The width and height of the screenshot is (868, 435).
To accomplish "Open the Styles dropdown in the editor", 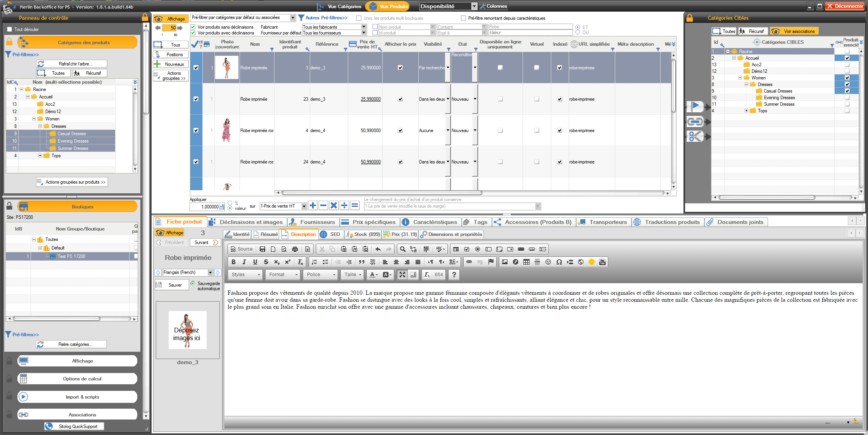I will click(246, 274).
